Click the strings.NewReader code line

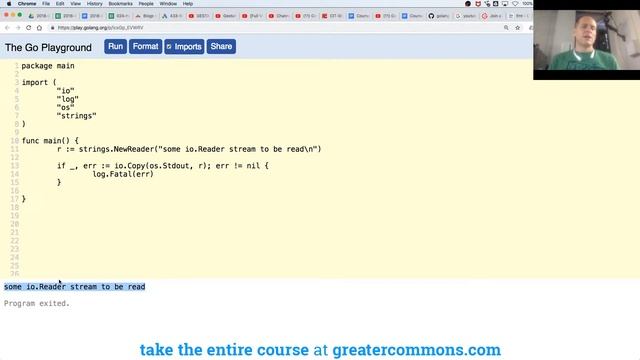[x=189, y=149]
